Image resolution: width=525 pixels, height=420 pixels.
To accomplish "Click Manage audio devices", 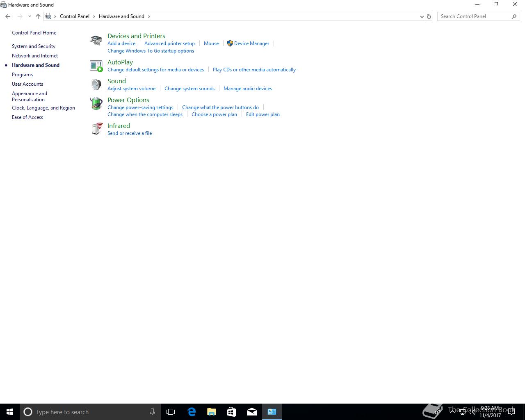I will tap(248, 89).
